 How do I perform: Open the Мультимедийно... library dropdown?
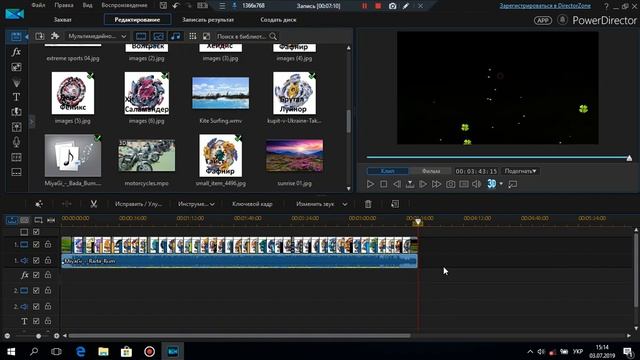click(97, 36)
